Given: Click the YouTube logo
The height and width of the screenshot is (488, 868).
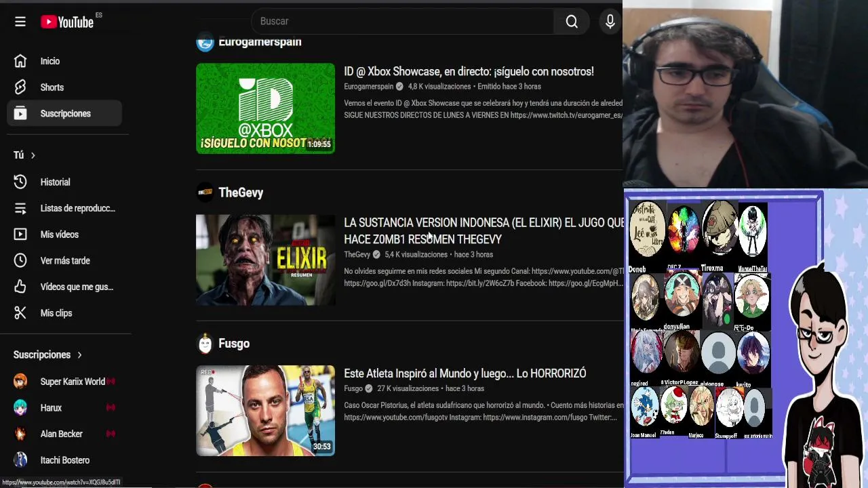Looking at the screenshot, I should click(67, 22).
